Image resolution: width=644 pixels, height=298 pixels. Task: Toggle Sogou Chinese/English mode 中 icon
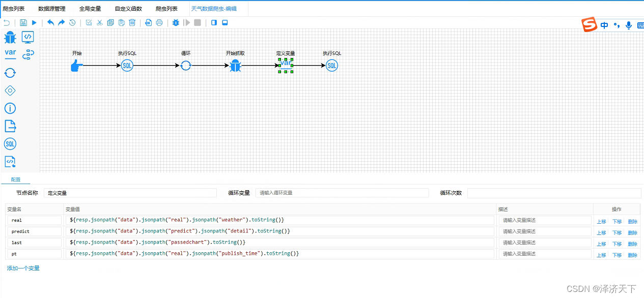pos(604,25)
